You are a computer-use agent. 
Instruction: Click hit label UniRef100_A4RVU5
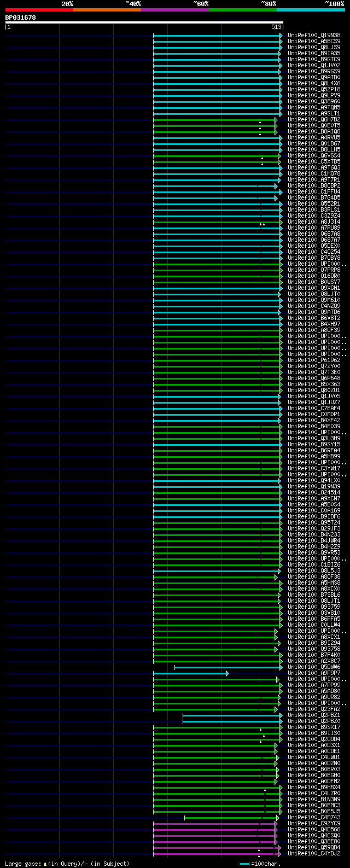click(x=314, y=138)
